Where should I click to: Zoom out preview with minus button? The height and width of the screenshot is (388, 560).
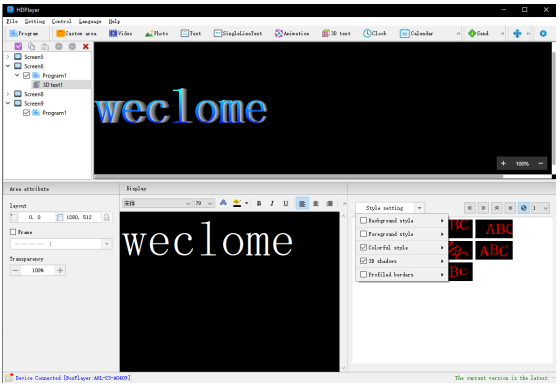point(541,164)
